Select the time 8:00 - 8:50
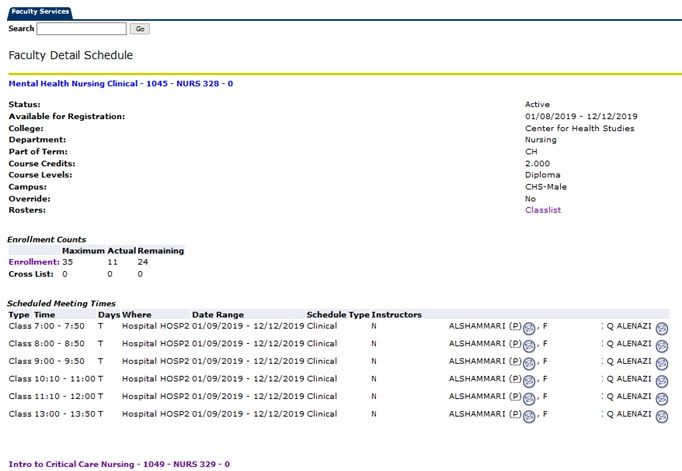The height and width of the screenshot is (471, 682). pyautogui.click(x=59, y=343)
